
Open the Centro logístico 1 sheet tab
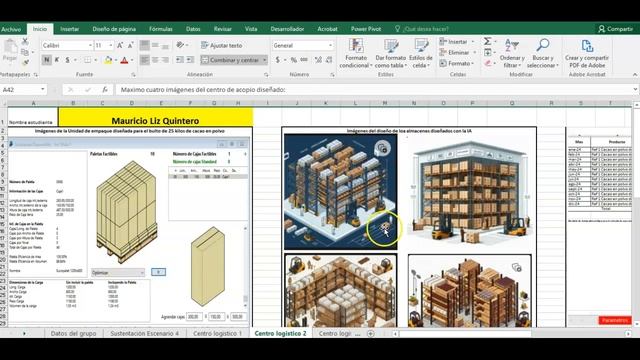pyautogui.click(x=218, y=333)
